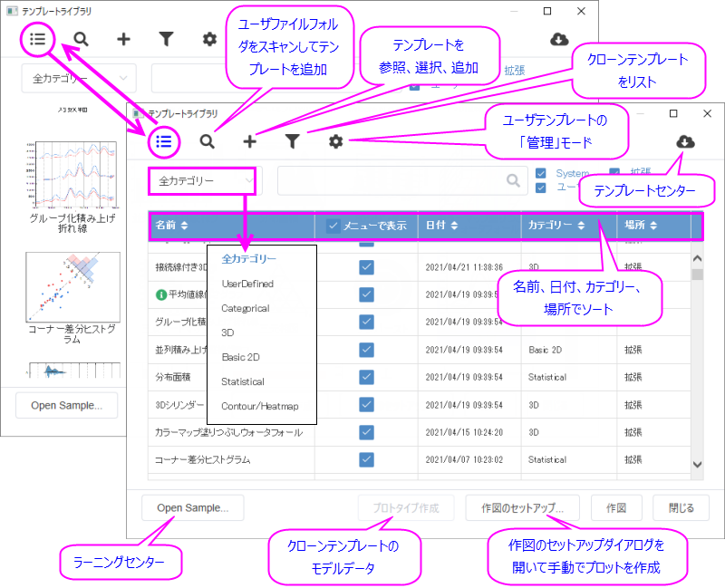Click the table scrollbar down arrow
This screenshot has width=725, height=588.
click(x=697, y=464)
